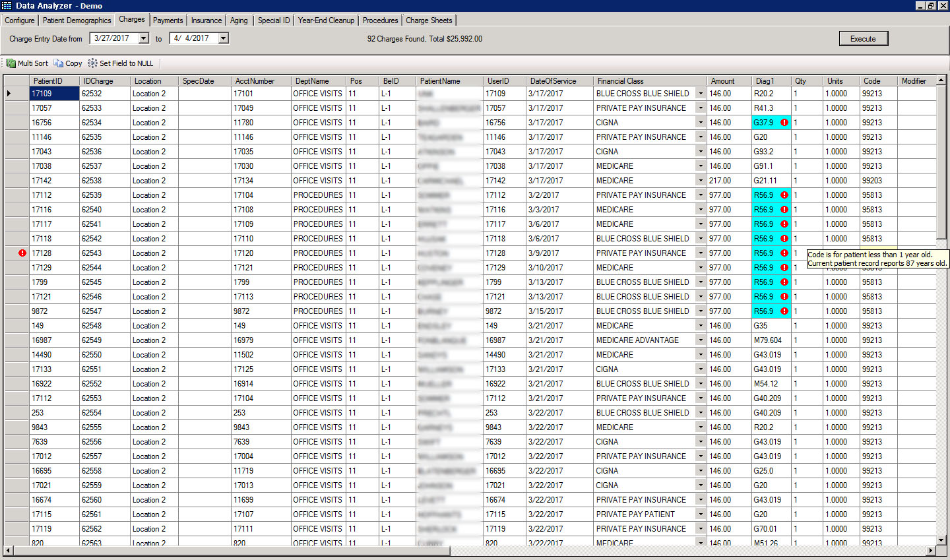Click the vertical scrollbar down arrow
This screenshot has height=560, width=950.
942,540
